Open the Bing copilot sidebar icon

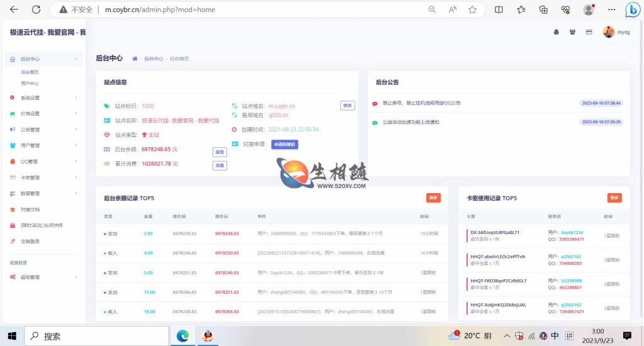click(x=633, y=9)
